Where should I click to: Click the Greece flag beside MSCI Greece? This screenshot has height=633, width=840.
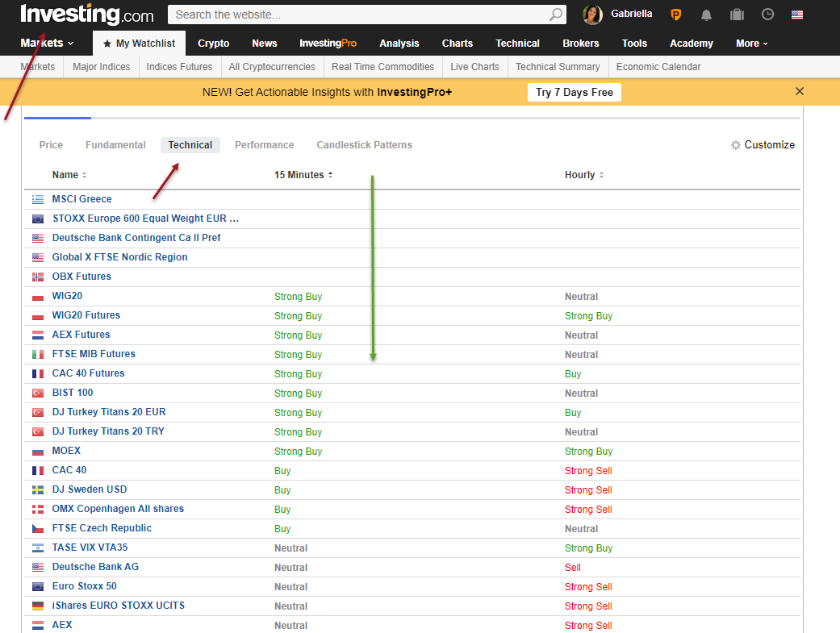pos(37,199)
